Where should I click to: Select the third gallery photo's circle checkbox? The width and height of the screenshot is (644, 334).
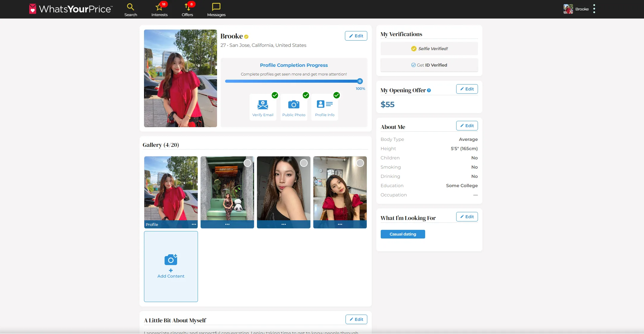coord(304,163)
